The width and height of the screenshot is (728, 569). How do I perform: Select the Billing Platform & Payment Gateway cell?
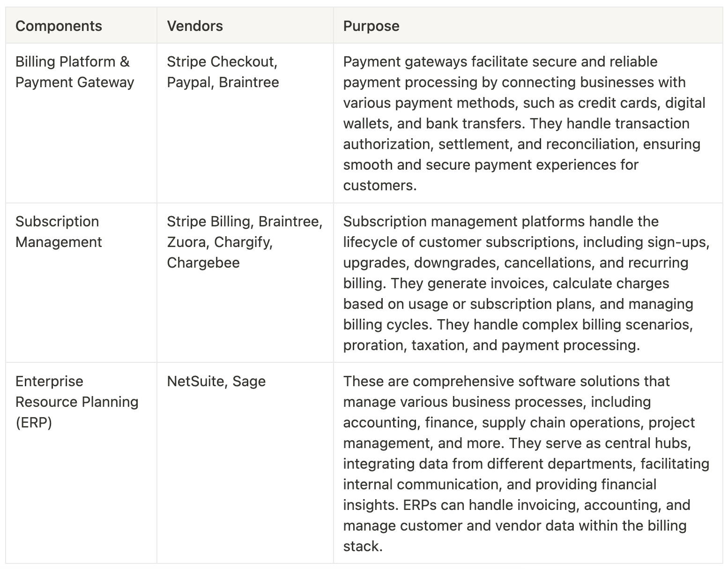[74, 72]
